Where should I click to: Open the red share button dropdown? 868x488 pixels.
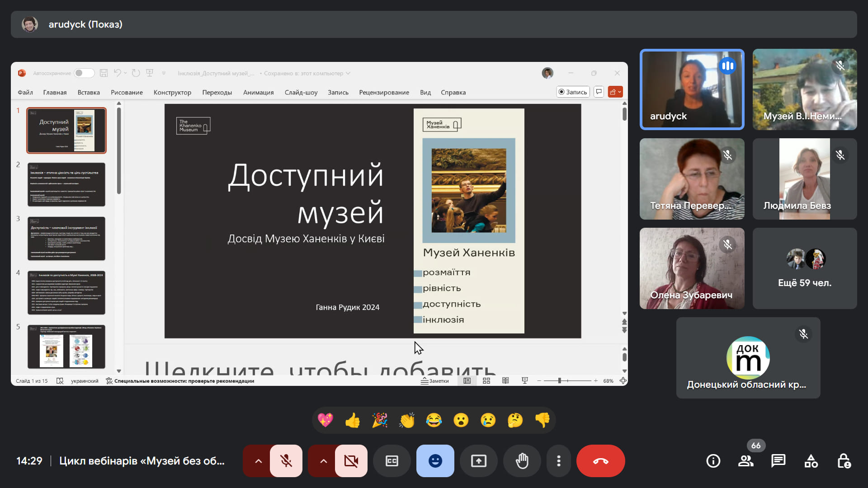tap(615, 92)
